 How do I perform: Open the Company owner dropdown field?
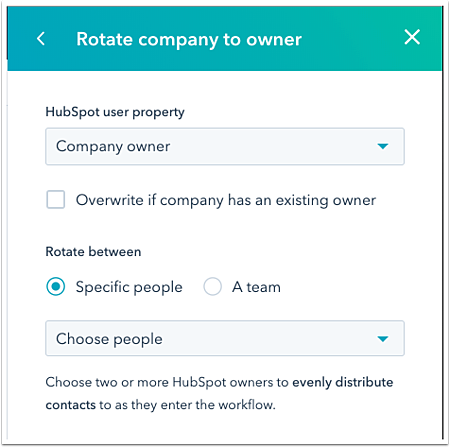tap(225, 146)
